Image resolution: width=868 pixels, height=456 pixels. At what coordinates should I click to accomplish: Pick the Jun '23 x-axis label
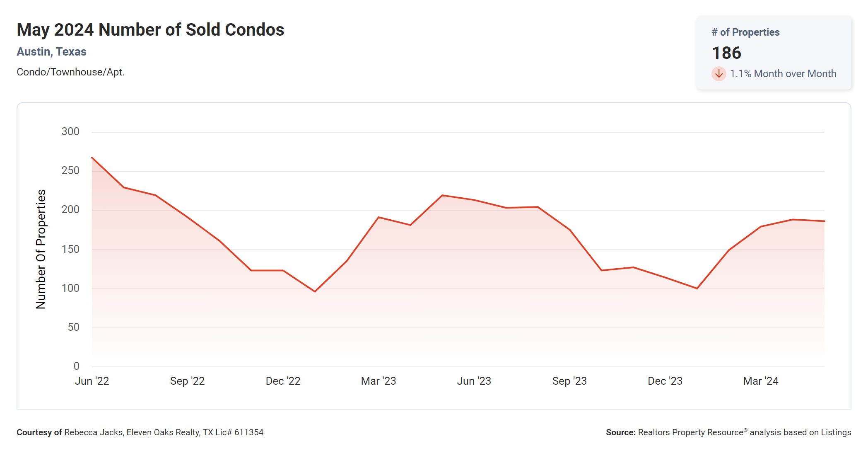(474, 381)
